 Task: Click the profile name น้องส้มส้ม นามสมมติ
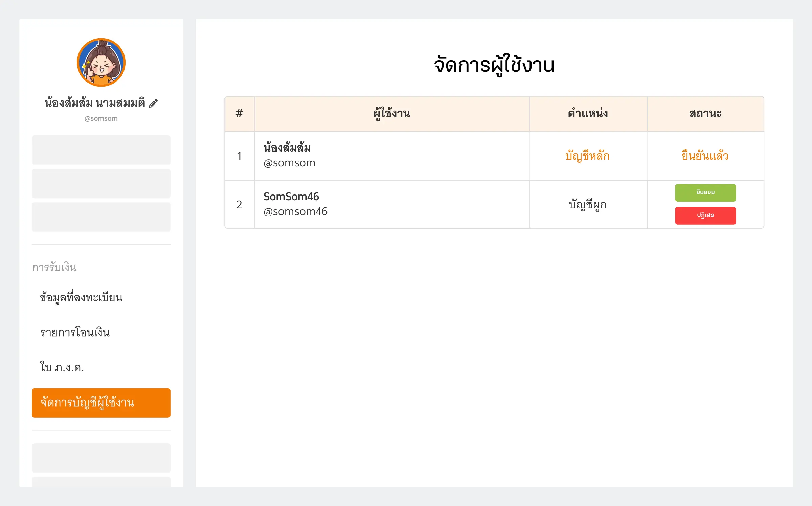click(x=95, y=103)
